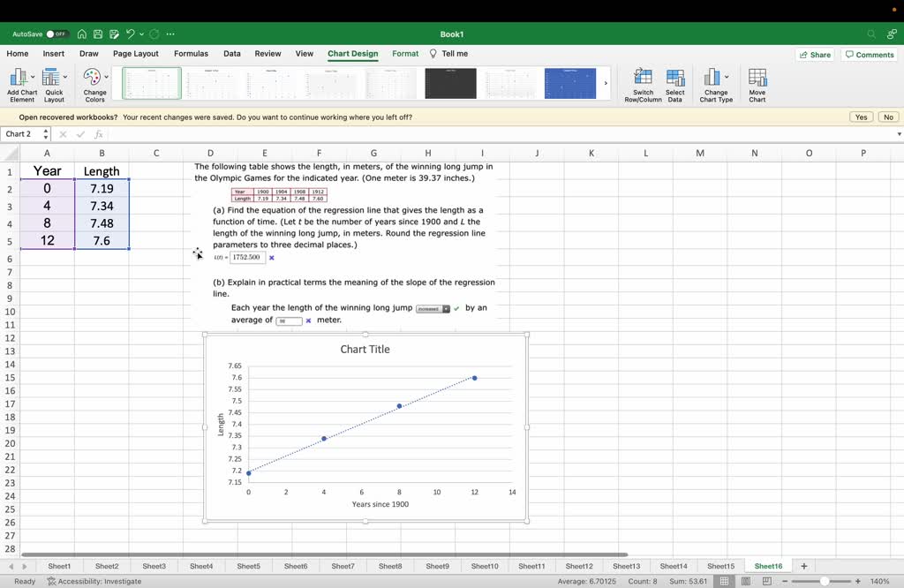Click the Move Chart icon

pos(757,85)
